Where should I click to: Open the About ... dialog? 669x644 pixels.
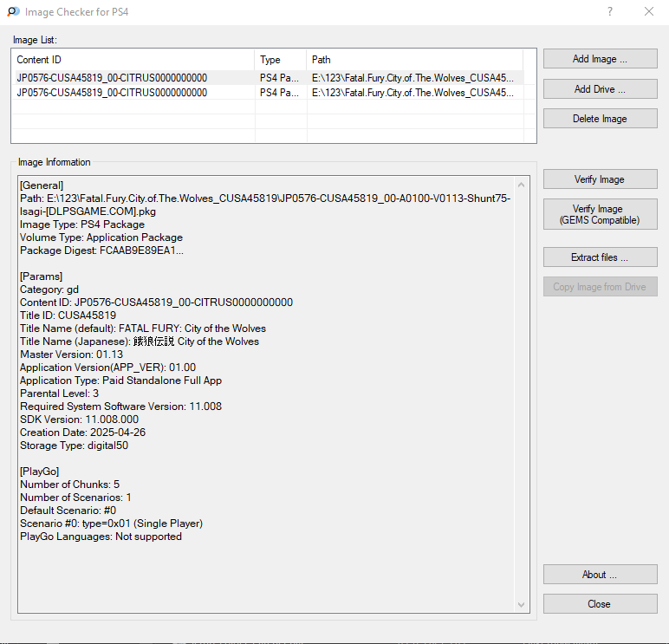[x=600, y=575]
